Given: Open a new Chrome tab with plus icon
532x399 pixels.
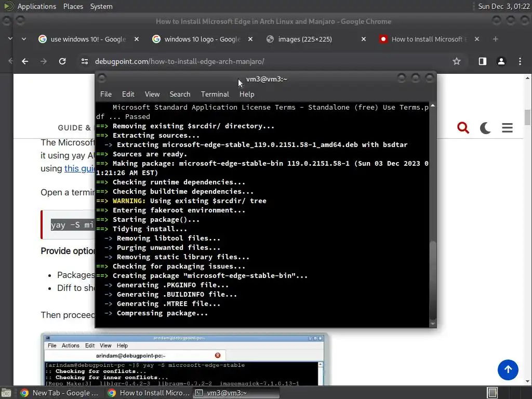Looking at the screenshot, I should pos(495,39).
